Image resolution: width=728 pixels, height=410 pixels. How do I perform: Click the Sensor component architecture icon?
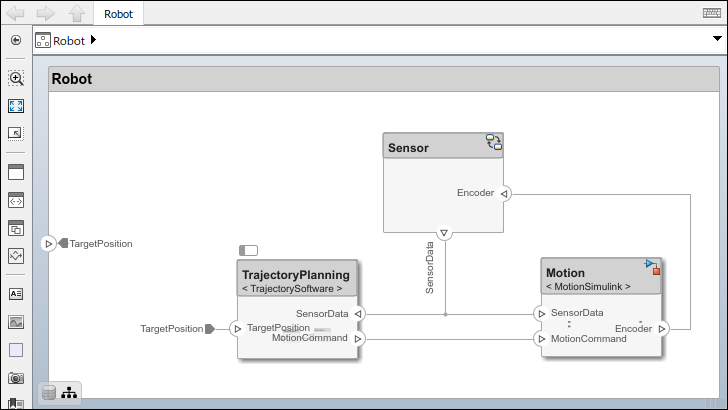(494, 142)
